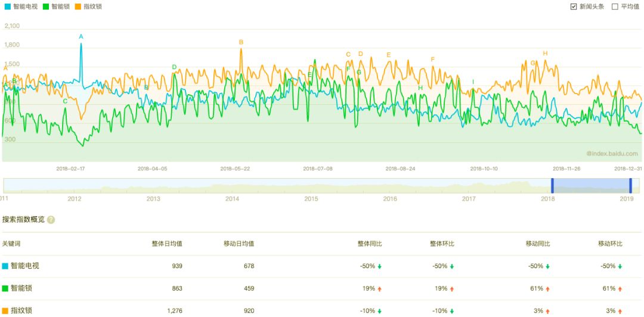Click the right handle of date range slider
Screen dimensions: 644x317
click(x=630, y=185)
